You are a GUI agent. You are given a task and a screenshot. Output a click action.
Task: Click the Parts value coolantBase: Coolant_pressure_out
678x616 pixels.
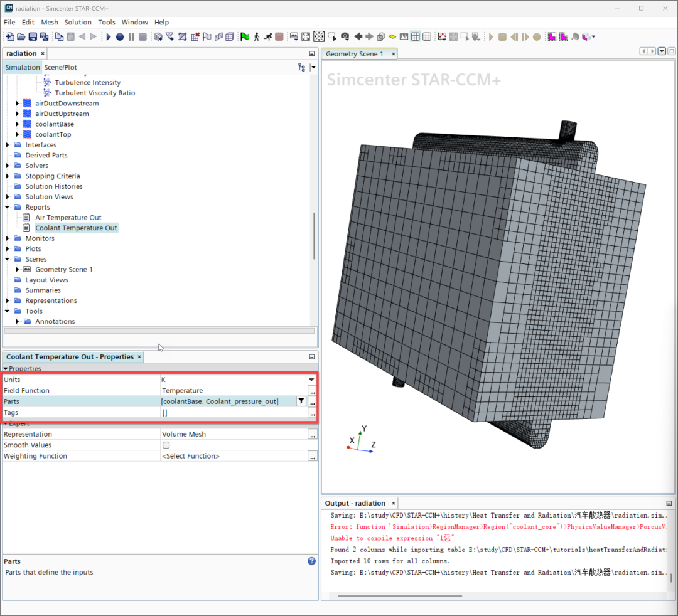point(220,401)
